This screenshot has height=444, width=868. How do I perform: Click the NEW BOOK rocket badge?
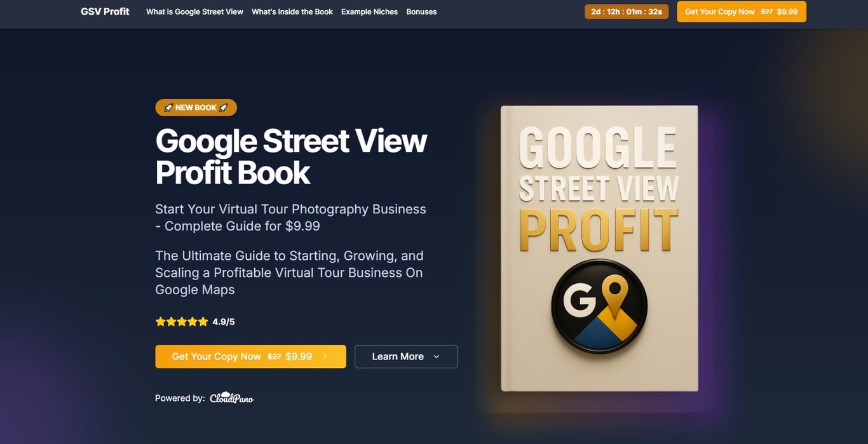pyautogui.click(x=196, y=107)
